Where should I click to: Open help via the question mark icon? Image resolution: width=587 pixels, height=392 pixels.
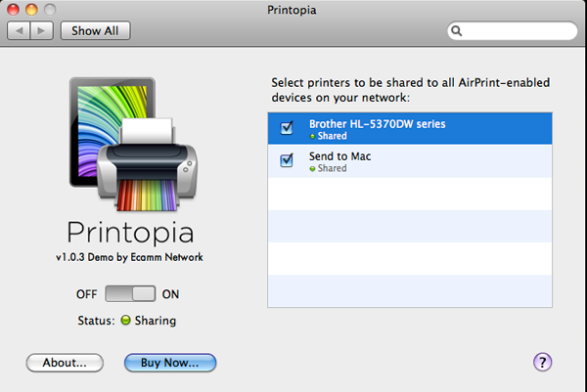coord(542,362)
